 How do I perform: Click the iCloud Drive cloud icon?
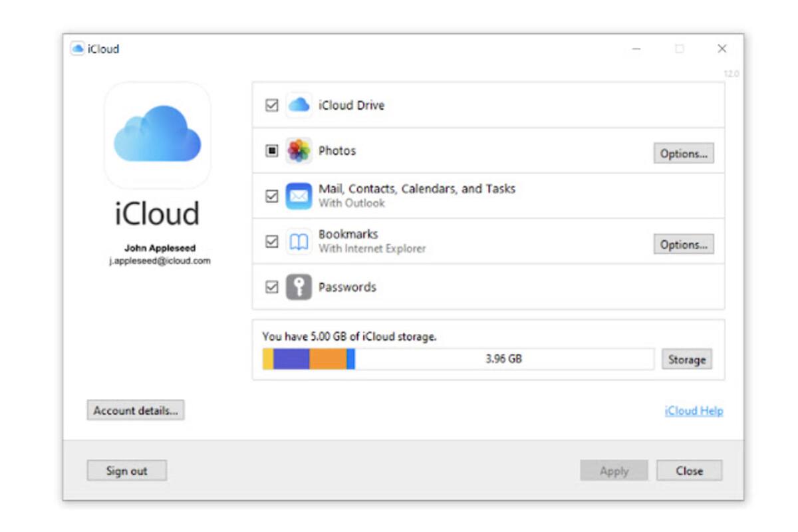click(297, 104)
